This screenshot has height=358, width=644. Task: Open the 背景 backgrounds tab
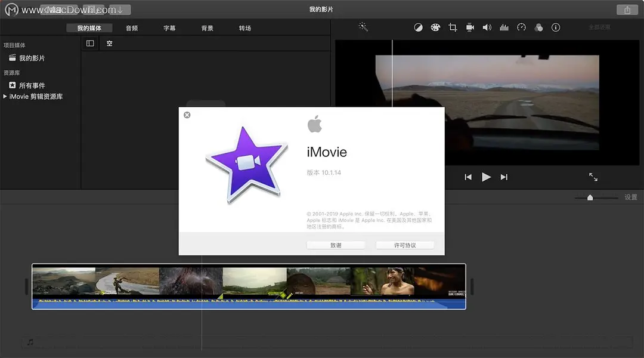[208, 28]
